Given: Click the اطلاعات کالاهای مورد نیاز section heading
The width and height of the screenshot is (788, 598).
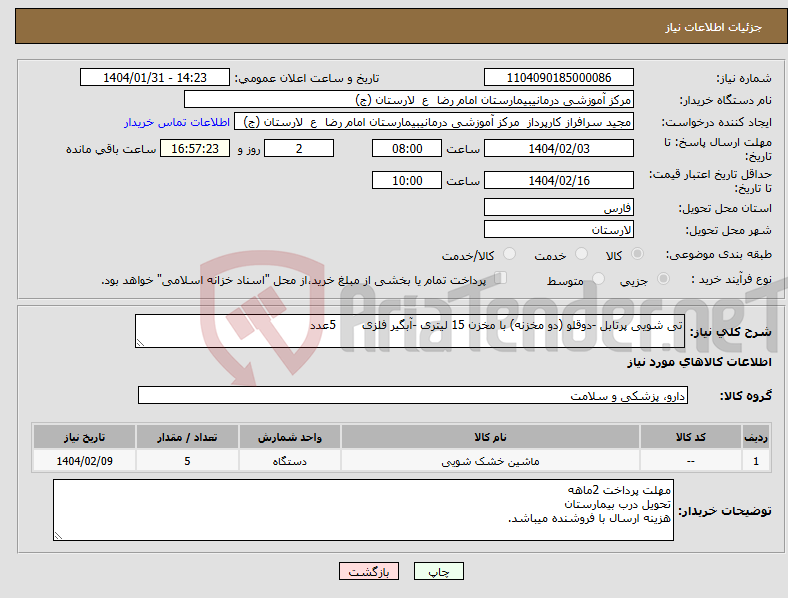Looking at the screenshot, I should click(699, 362).
